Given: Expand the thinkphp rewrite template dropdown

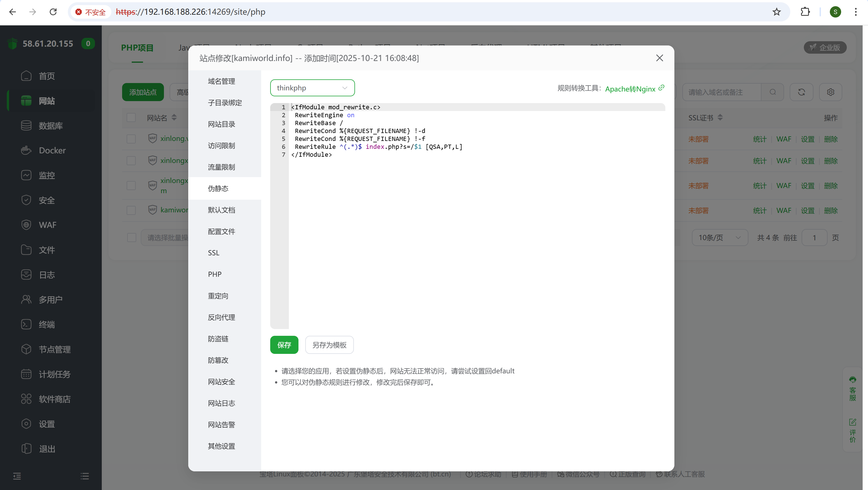Looking at the screenshot, I should (x=312, y=88).
